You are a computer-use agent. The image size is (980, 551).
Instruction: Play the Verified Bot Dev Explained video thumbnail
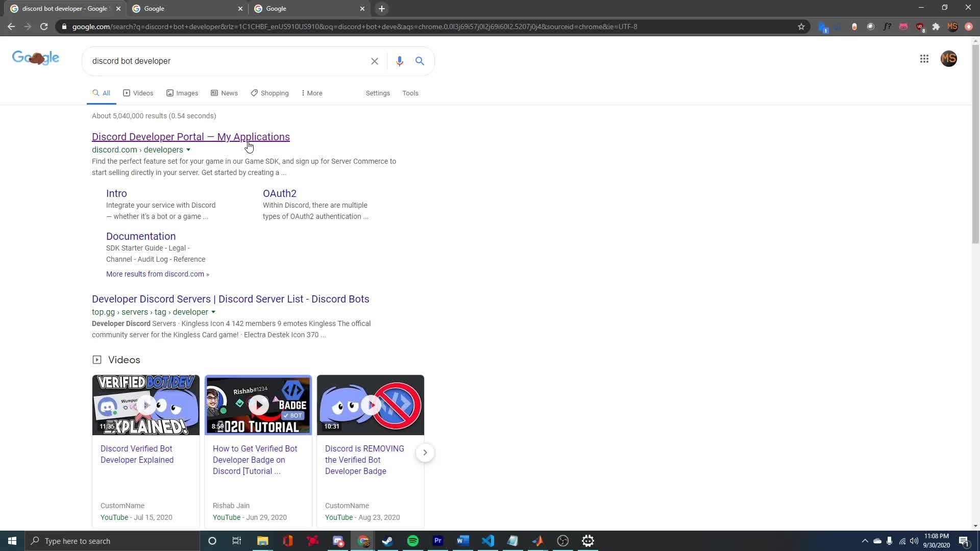[x=145, y=405]
